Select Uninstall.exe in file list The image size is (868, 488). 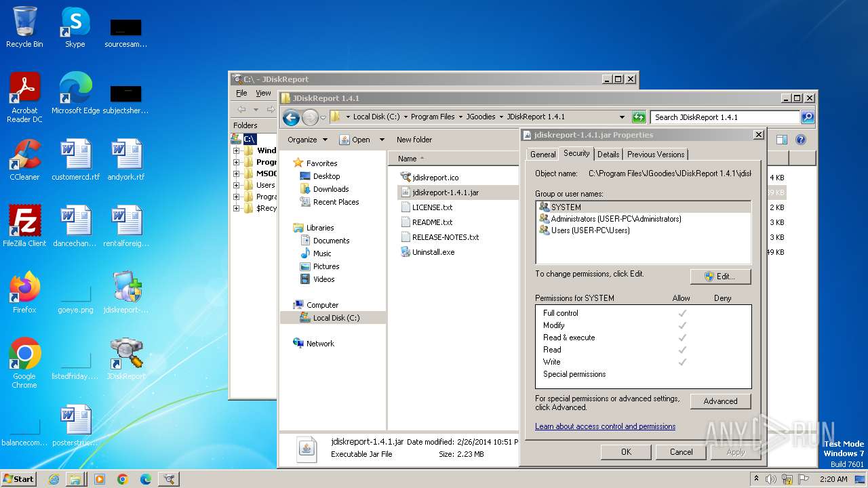coord(427,252)
